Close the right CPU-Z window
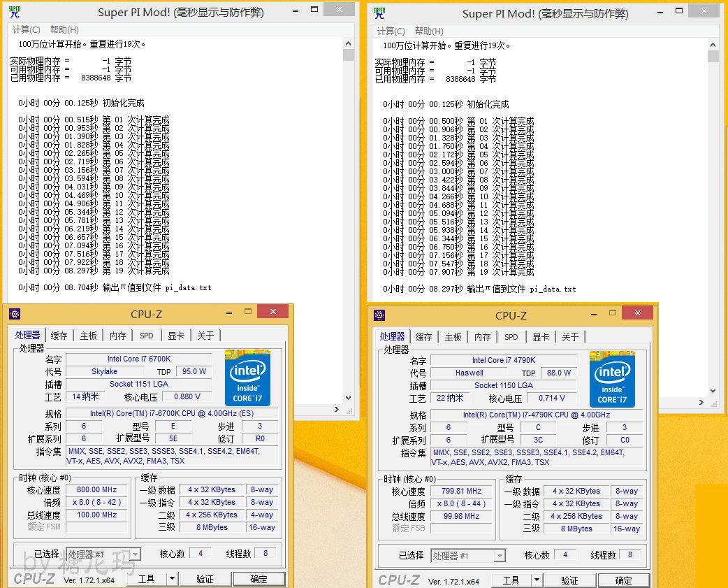 tap(638, 313)
